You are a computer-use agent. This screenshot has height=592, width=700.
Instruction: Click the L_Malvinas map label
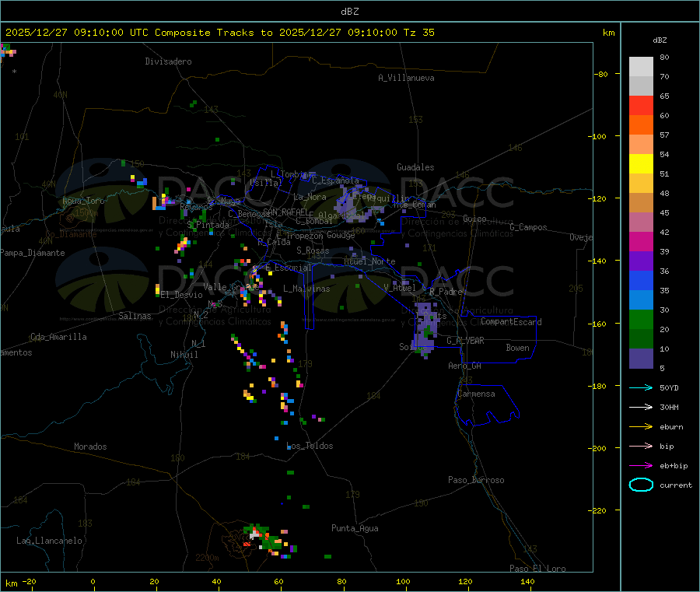(306, 289)
